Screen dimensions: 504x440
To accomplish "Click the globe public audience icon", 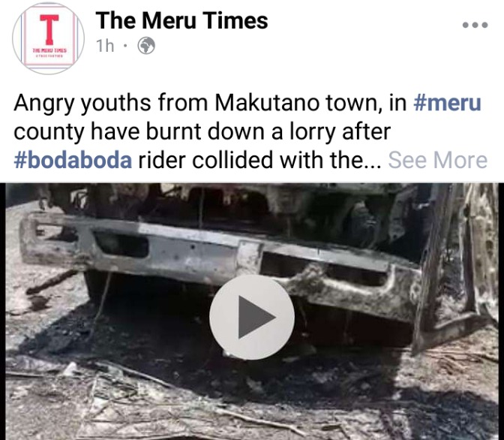I will pyautogui.click(x=146, y=46).
